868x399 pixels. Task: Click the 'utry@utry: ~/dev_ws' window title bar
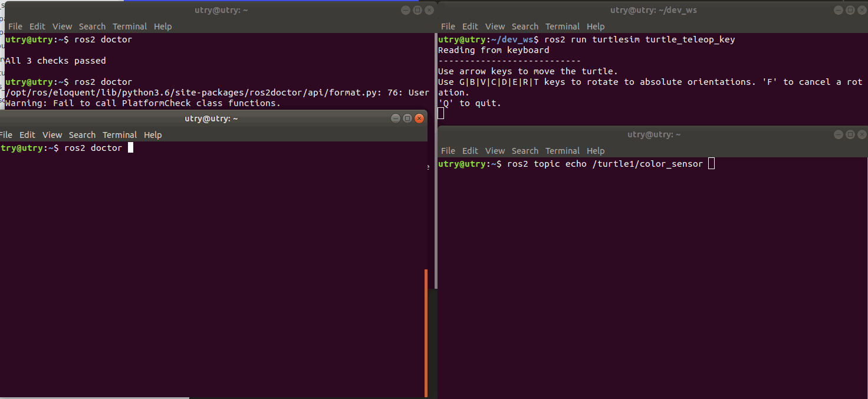pyautogui.click(x=653, y=10)
